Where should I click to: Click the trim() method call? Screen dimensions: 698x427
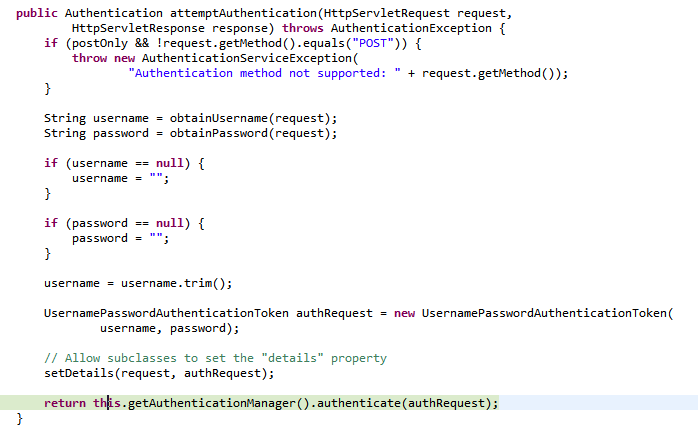205,283
